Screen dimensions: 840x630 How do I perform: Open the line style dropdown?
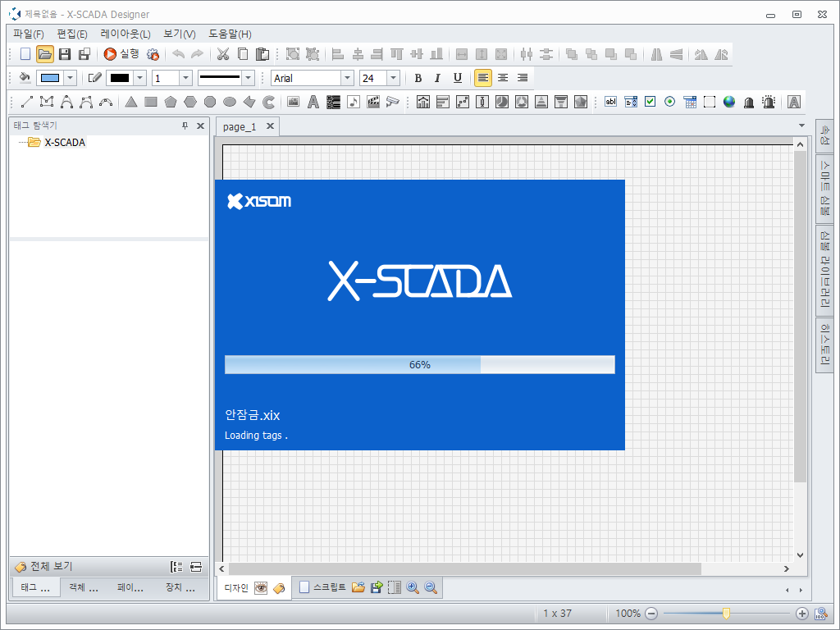pyautogui.click(x=248, y=78)
